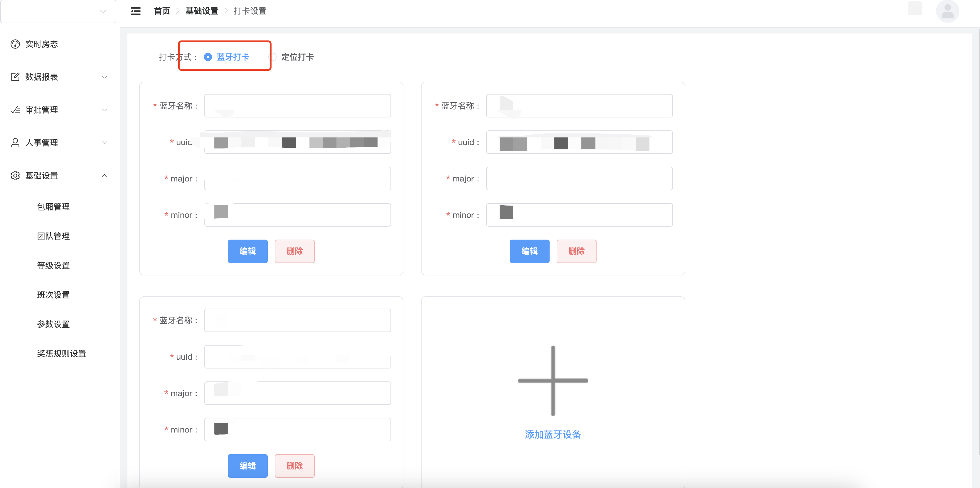The image size is (980, 488).
Task: Click 删除 on the bottom-left Bluetooth card
Action: 294,466
